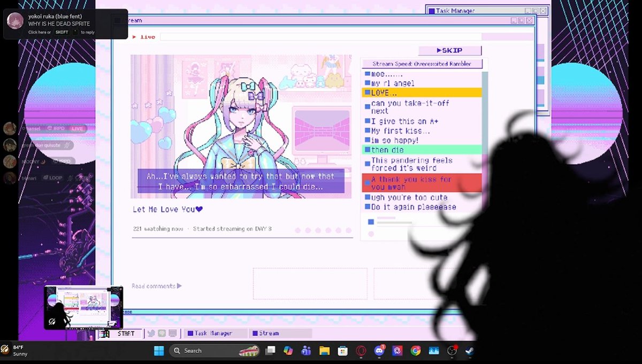Click the top voice overlay user avatar with the LIVE badge
The width and height of the screenshot is (642, 364).
pyautogui.click(x=10, y=128)
